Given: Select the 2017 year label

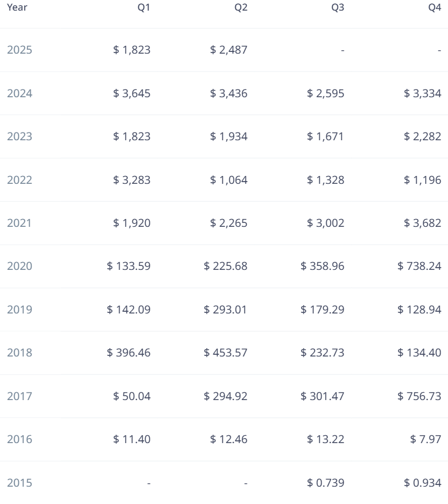Looking at the screenshot, I should click(20, 397).
